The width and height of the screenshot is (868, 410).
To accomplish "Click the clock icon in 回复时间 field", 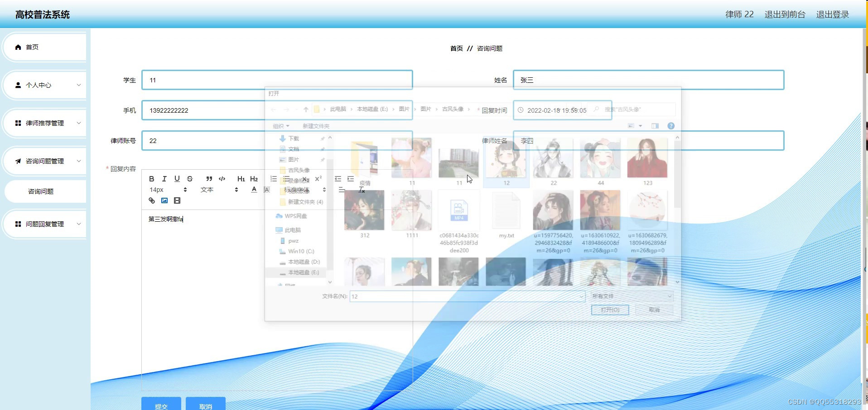I will tap(521, 110).
